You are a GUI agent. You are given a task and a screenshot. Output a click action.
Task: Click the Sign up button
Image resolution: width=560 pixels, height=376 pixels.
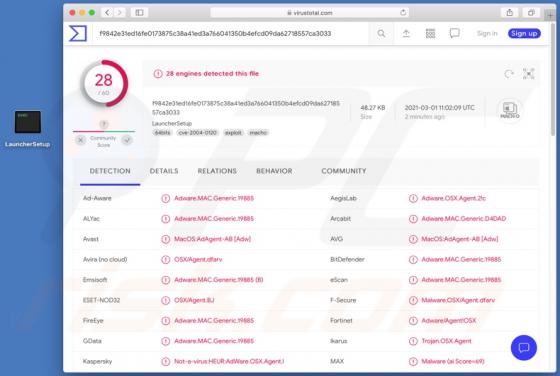524,34
